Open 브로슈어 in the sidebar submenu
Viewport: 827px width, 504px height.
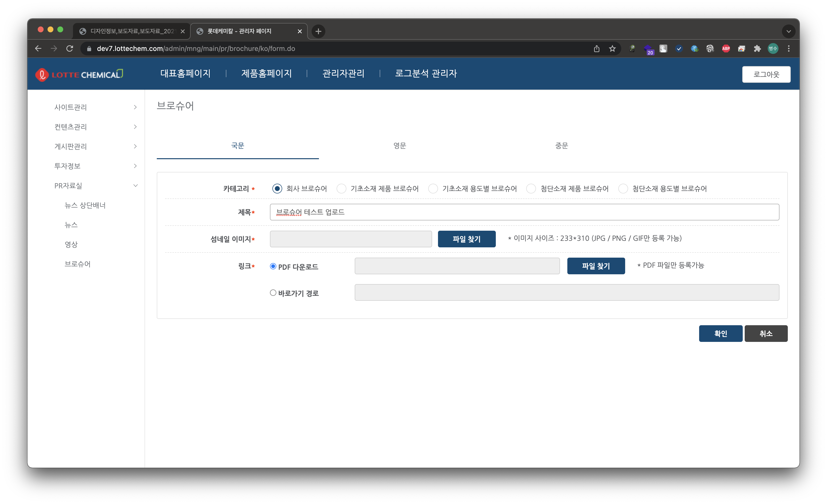coord(77,264)
